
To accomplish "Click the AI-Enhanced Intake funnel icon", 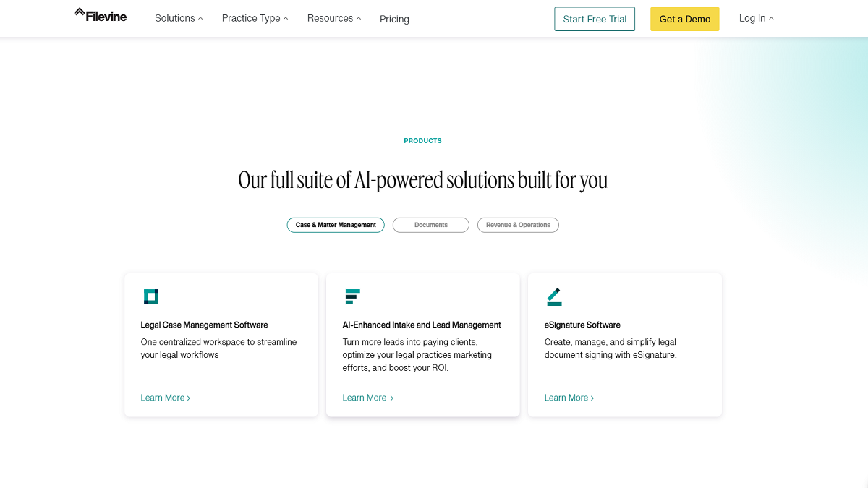I will (352, 296).
